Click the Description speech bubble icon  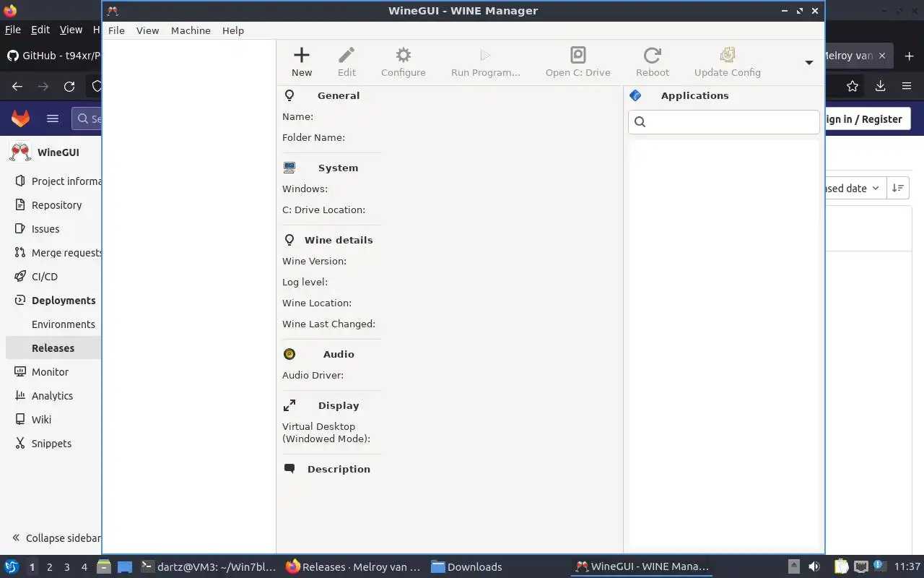289,468
